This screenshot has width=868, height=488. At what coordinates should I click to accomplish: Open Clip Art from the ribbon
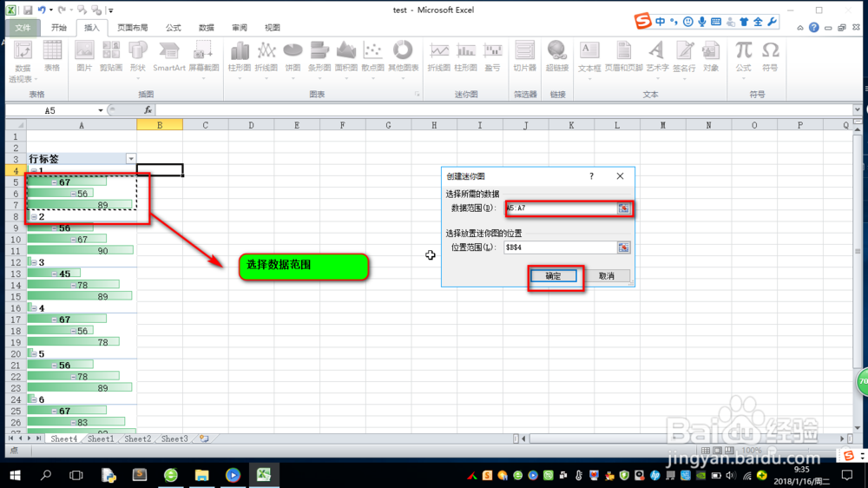click(111, 56)
